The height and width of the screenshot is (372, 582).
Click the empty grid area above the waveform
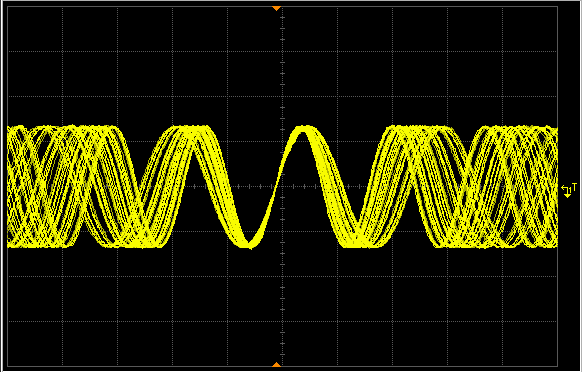tap(282, 67)
